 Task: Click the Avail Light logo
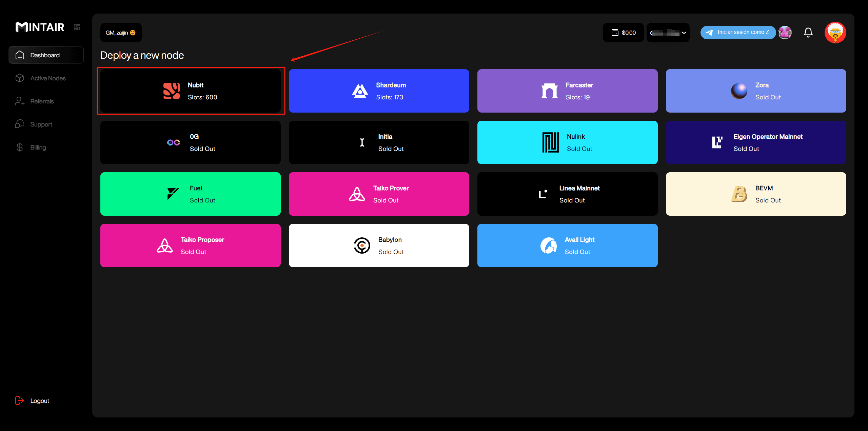point(548,246)
